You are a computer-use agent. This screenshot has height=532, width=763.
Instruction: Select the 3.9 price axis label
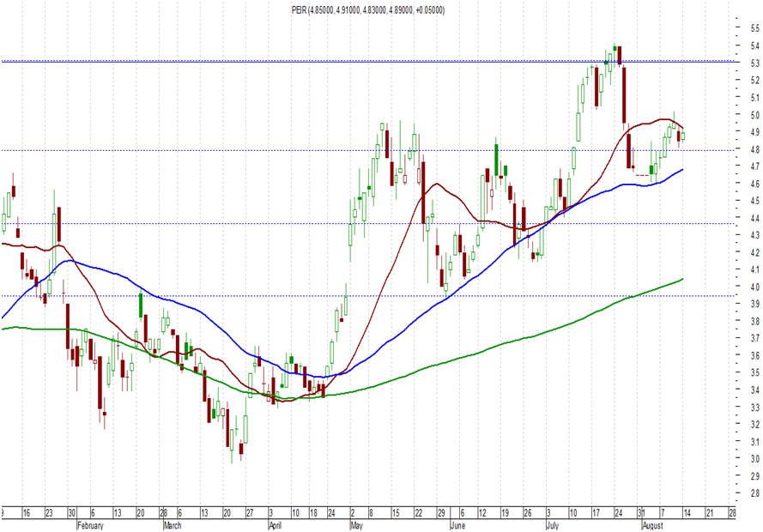(x=754, y=304)
